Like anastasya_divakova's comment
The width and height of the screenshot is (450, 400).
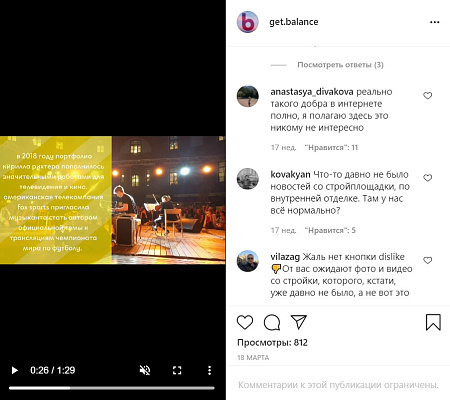pyautogui.click(x=428, y=96)
